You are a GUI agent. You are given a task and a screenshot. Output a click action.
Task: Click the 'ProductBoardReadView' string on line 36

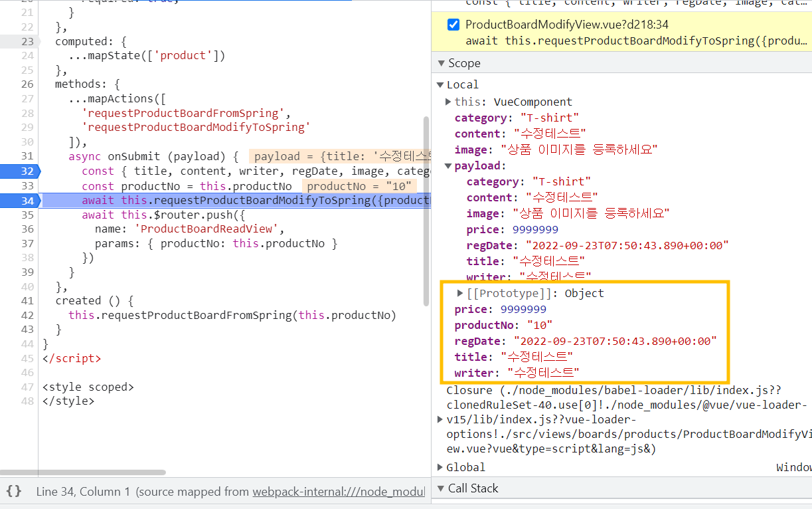coord(205,229)
